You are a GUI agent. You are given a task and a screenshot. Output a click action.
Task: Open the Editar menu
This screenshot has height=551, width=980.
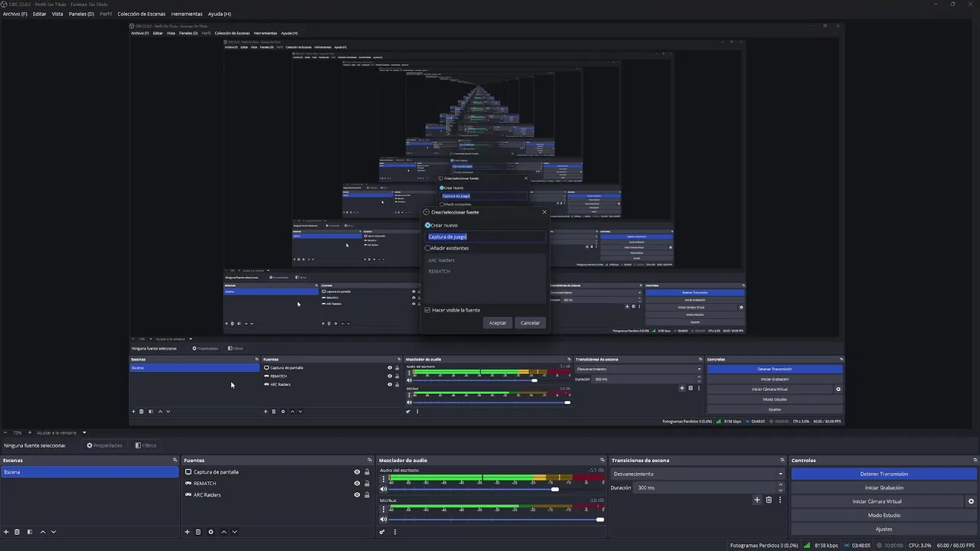[39, 14]
